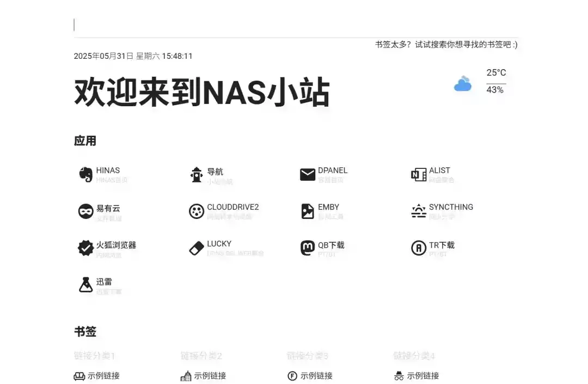Open 示例链接 under 链接分类2
Viewport: 588px width, 384px height.
[210, 376]
